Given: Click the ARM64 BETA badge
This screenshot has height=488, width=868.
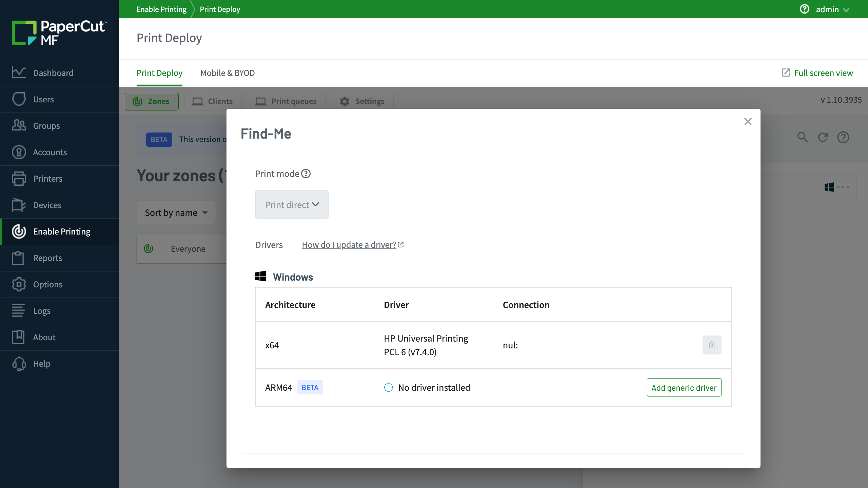Looking at the screenshot, I should coord(310,387).
